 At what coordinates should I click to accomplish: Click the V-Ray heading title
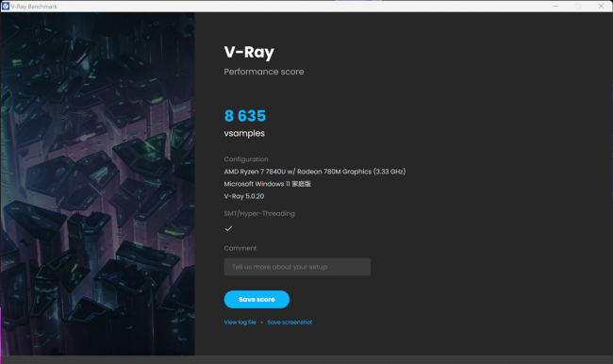249,53
